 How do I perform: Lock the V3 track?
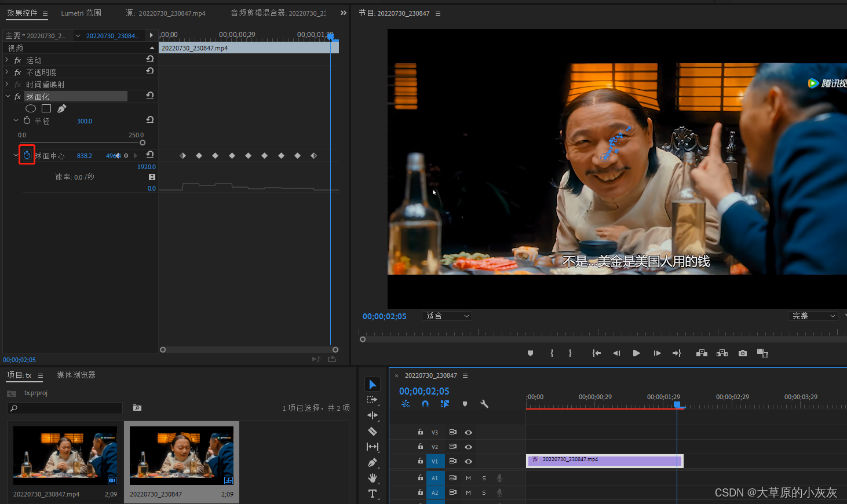tap(421, 432)
